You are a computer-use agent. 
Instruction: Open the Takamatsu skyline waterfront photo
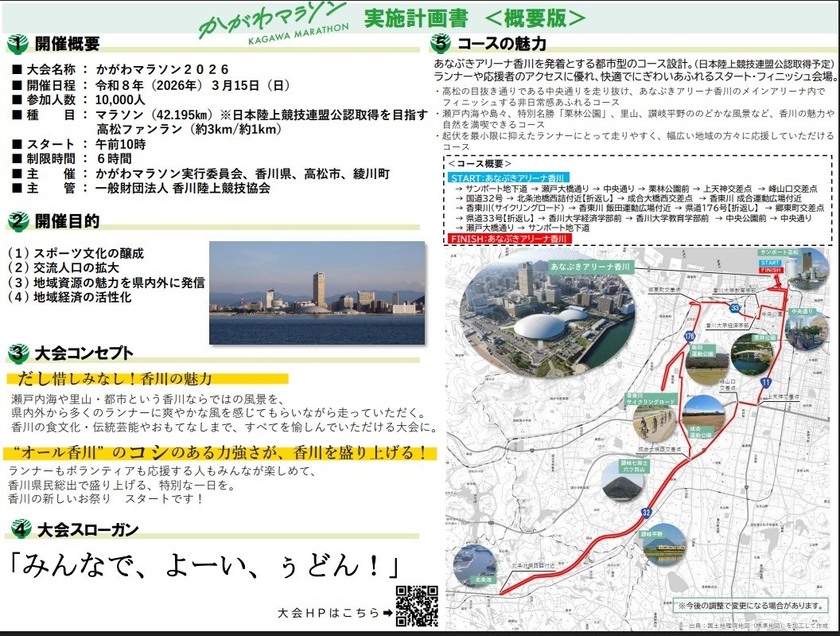pyautogui.click(x=317, y=293)
